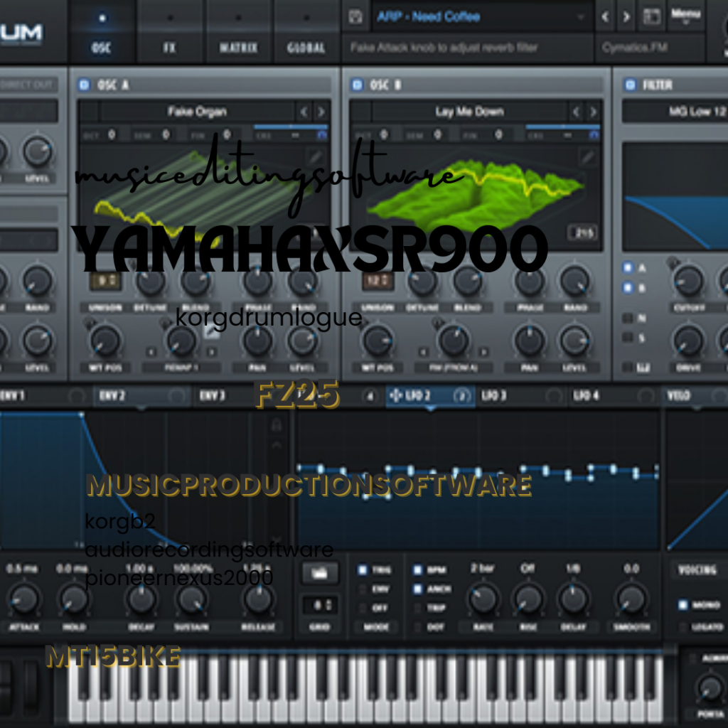Enable the LFO DOT checkbox
Screen dimensions: 728x728
pos(417,627)
